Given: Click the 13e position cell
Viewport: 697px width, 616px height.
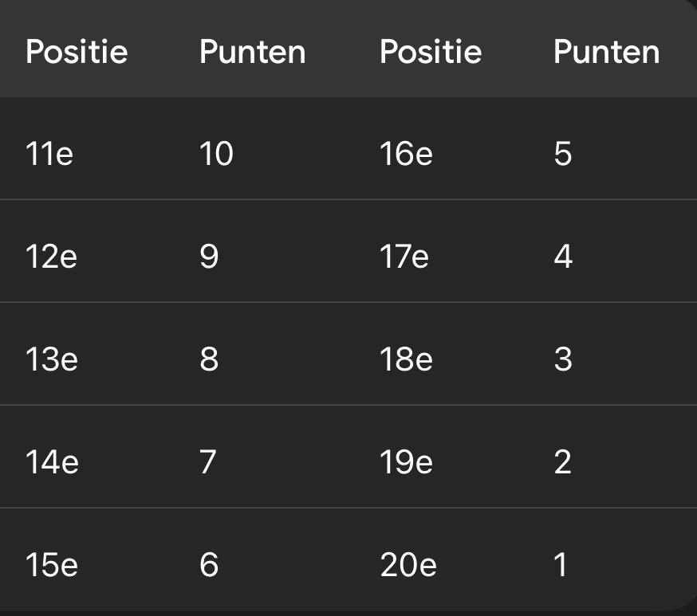Looking at the screenshot, I should [x=52, y=359].
